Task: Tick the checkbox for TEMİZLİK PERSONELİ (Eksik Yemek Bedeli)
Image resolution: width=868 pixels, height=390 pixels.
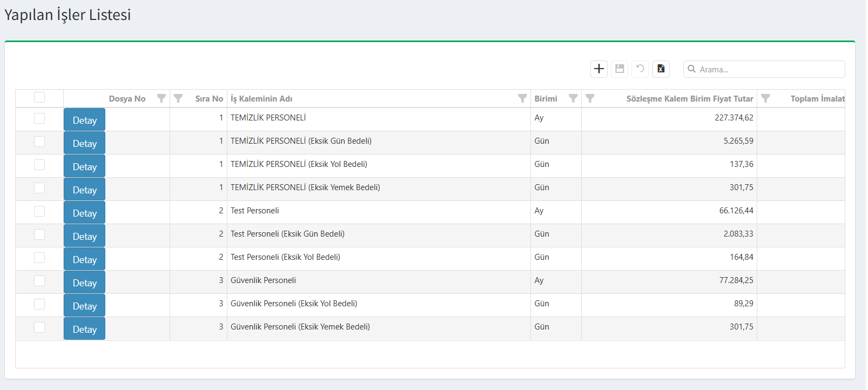Action: click(x=39, y=188)
